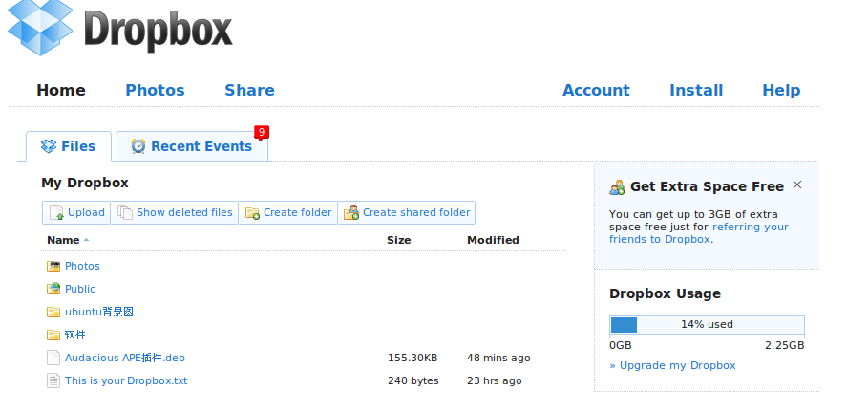Open the Photos folder link
868x413 pixels.
pos(82,266)
